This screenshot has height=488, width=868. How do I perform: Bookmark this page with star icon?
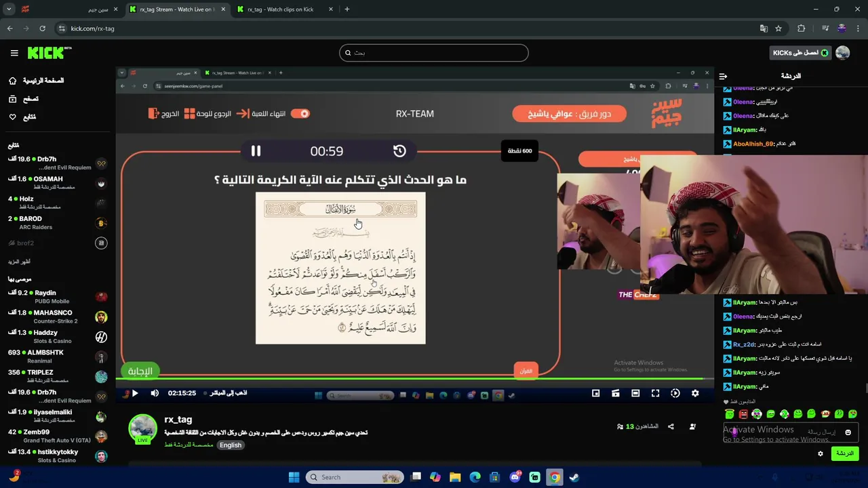coord(778,28)
